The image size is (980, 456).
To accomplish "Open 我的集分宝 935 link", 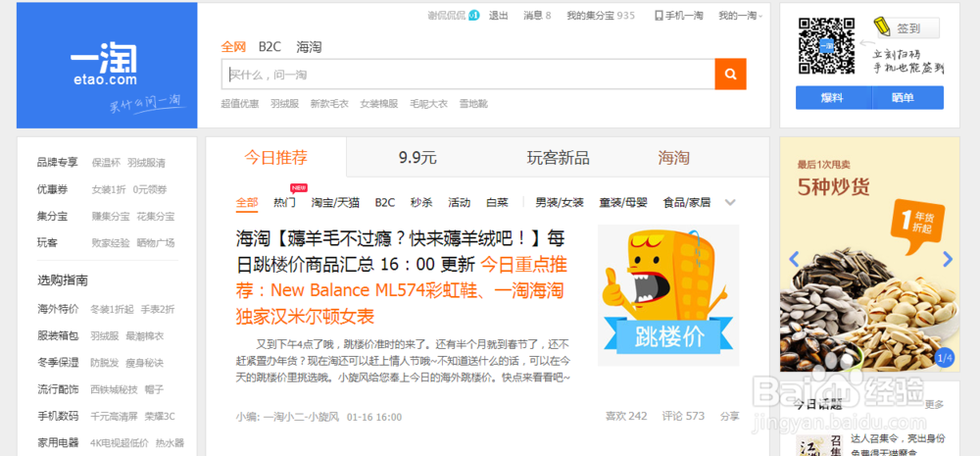I will click(x=601, y=16).
